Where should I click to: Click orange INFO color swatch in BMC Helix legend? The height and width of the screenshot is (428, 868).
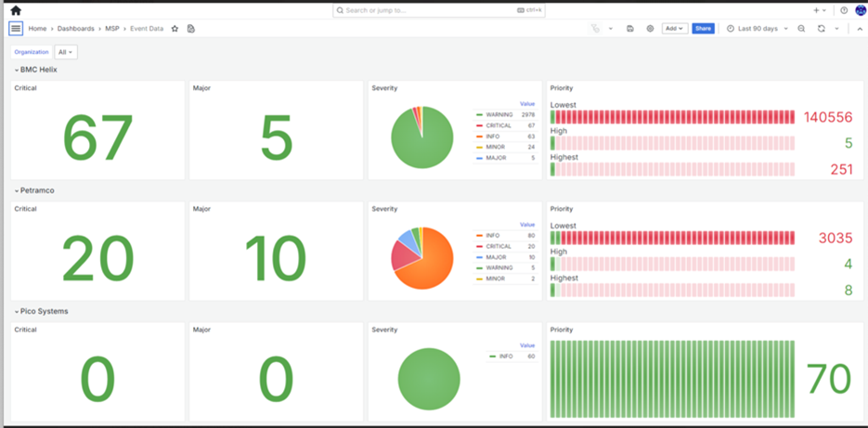[479, 136]
